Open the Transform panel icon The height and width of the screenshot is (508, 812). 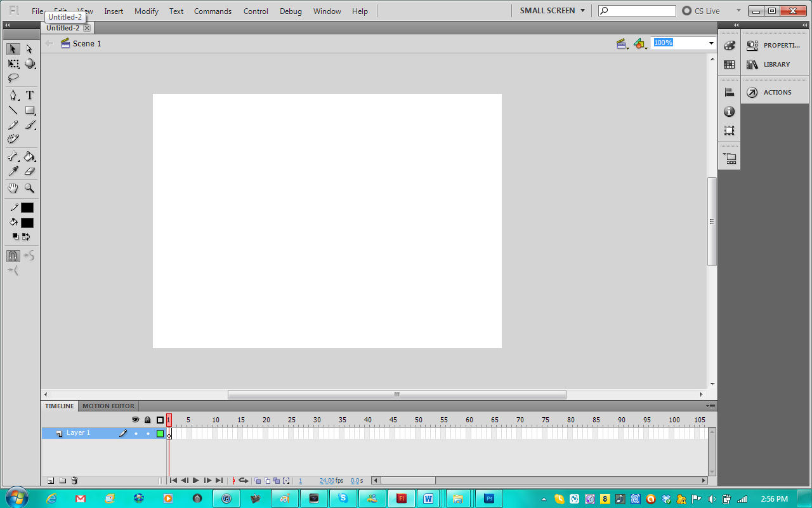730,131
